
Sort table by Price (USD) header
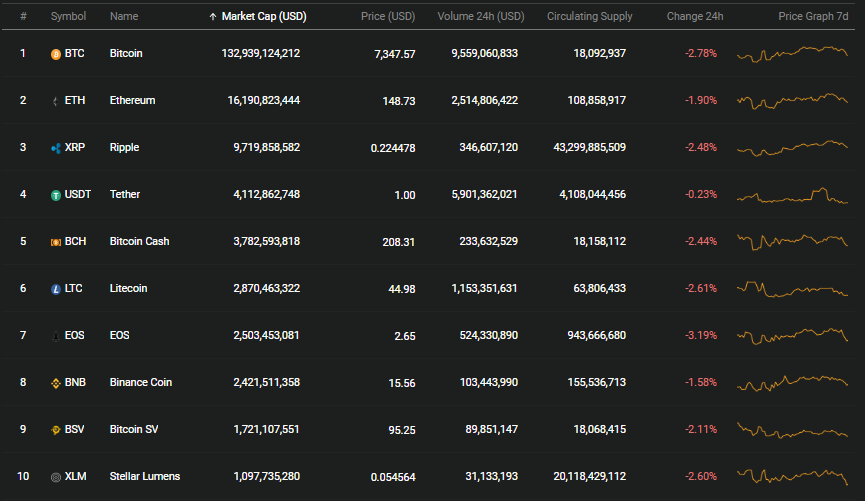click(388, 17)
